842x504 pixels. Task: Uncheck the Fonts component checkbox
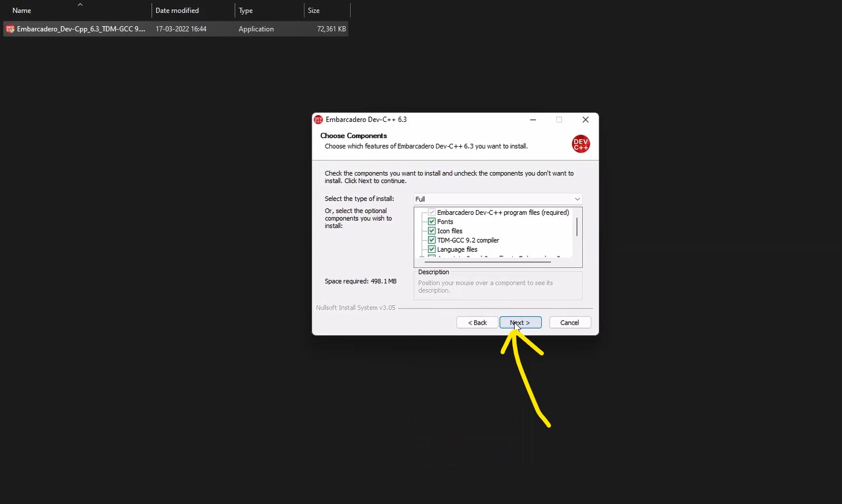(432, 222)
